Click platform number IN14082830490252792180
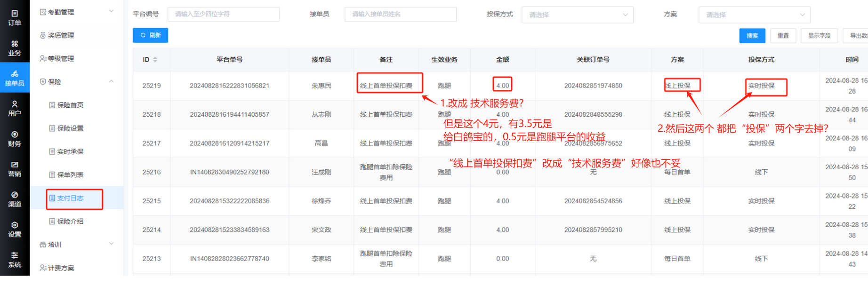Screen dimensions: 868x301 click(230, 172)
